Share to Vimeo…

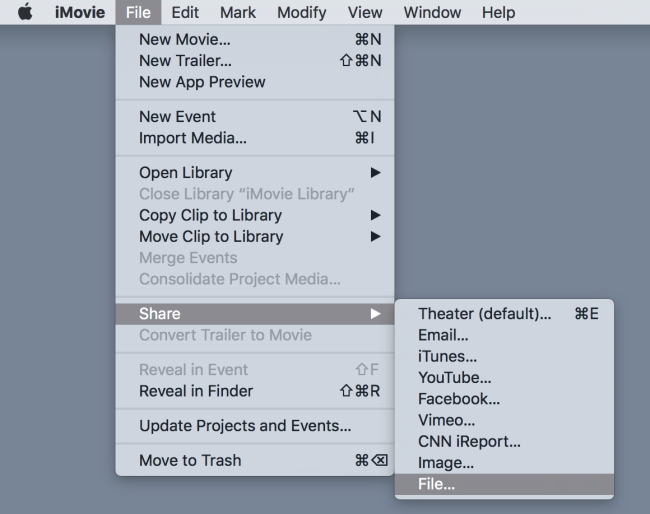click(504, 420)
